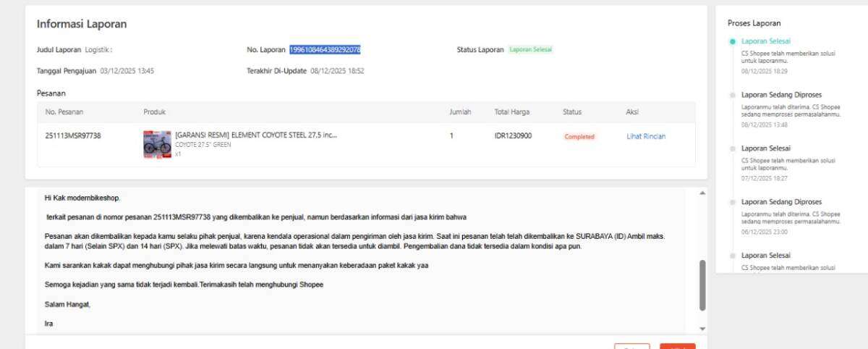Viewport: 868px width, 349px height.
Task: Click the Total Harga column header
Action: point(511,112)
